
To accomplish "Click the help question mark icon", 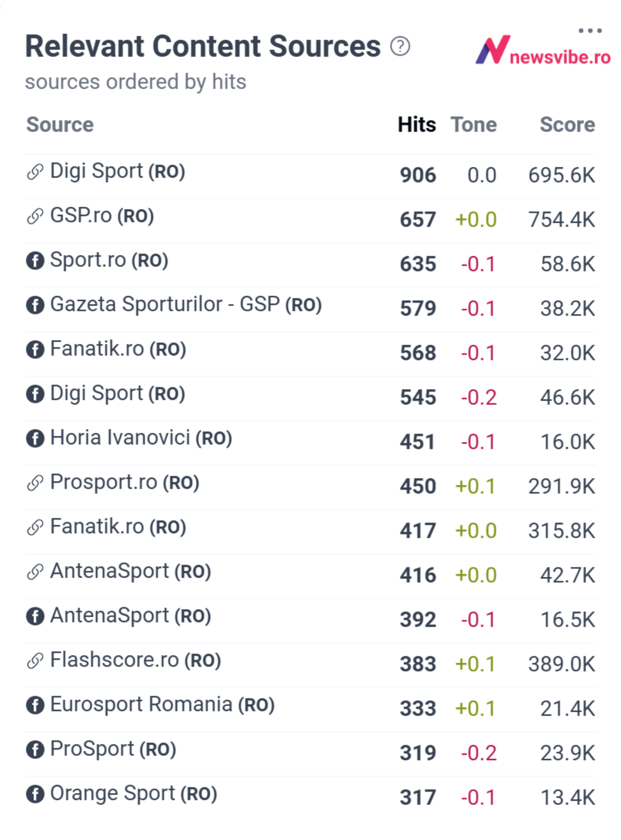I will click(400, 47).
